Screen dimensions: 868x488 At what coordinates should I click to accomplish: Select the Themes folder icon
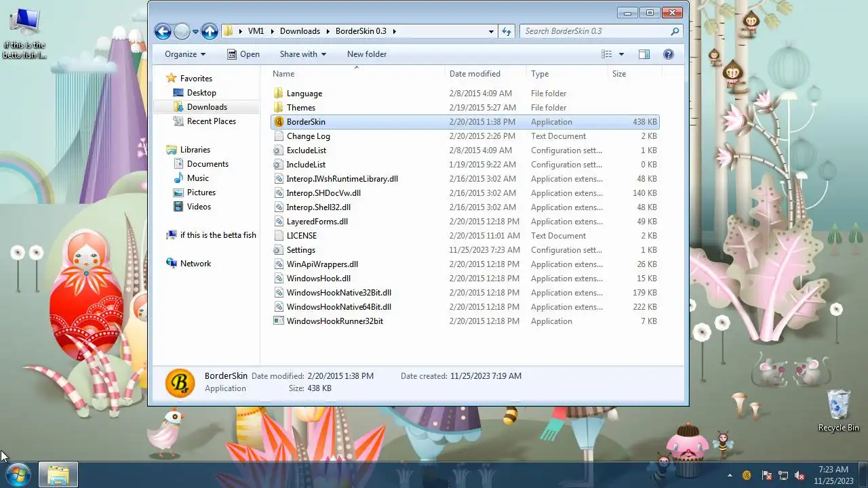click(x=278, y=108)
